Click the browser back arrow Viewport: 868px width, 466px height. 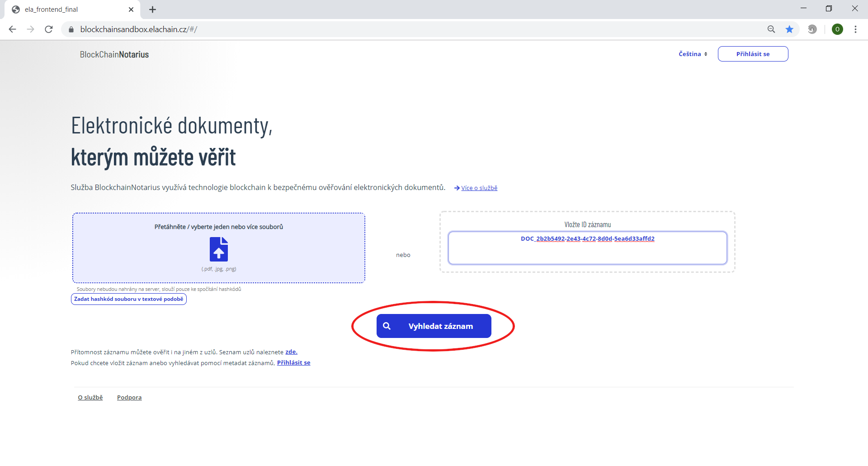click(13, 29)
